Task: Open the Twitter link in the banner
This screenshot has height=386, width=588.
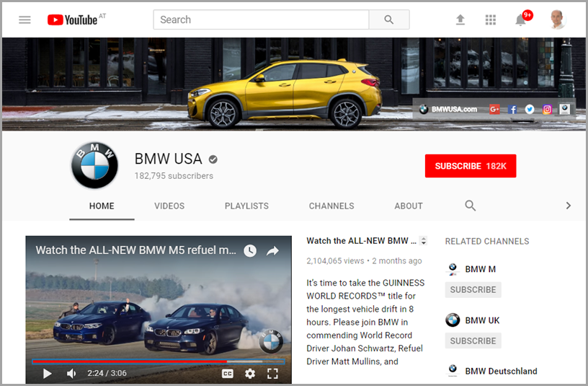Action: [530, 109]
